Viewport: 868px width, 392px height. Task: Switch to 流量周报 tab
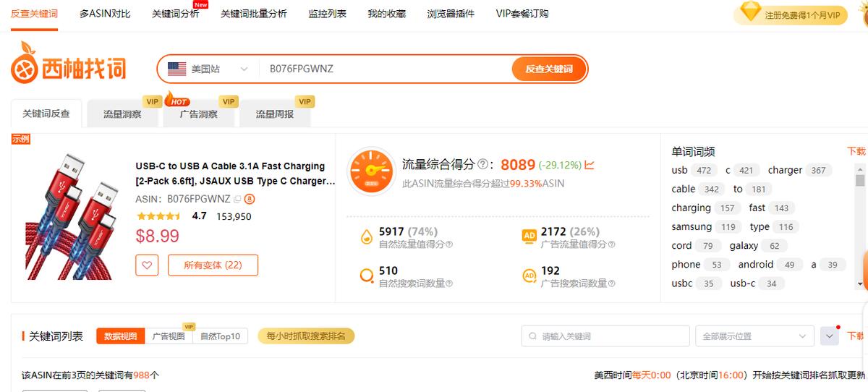click(275, 114)
